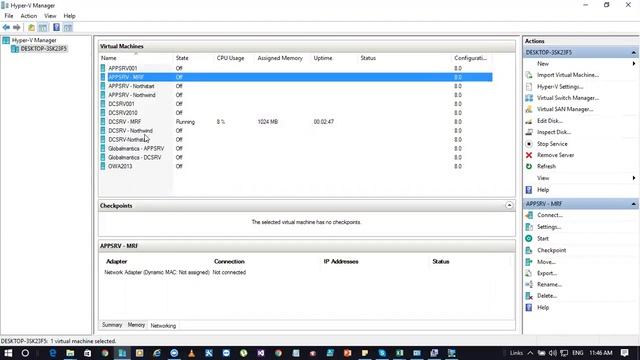Image resolution: width=640 pixels, height=360 pixels.
Task: Delete the selected virtual machine
Action: click(x=547, y=296)
